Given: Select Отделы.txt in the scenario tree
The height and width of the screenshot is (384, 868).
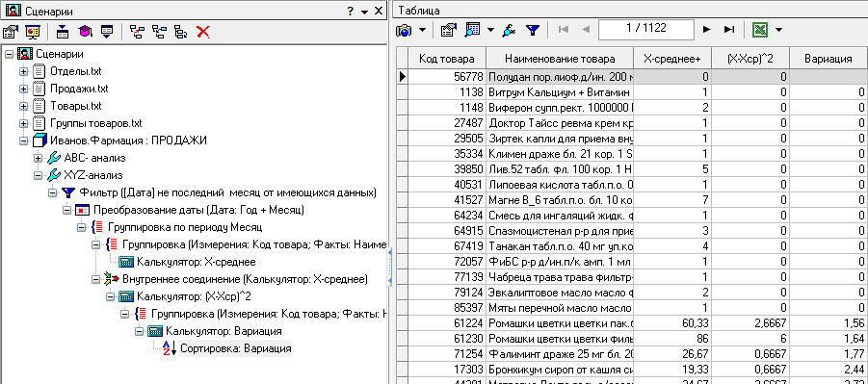Looking at the screenshot, I should (76, 71).
